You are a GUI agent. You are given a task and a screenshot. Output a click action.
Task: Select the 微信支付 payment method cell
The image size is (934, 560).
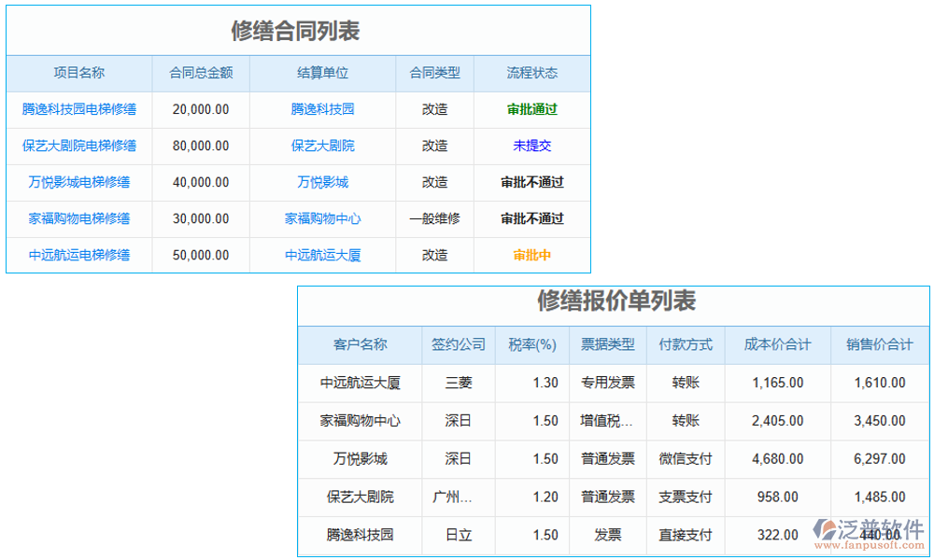(685, 458)
